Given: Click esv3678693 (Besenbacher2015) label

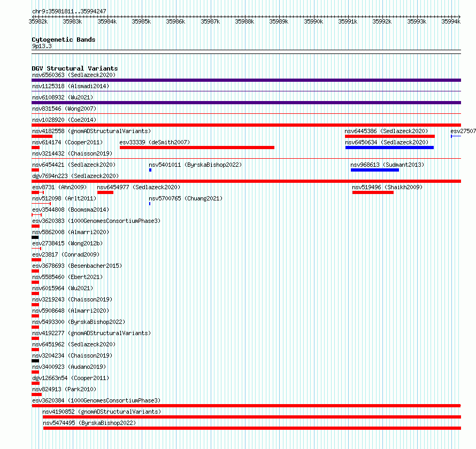Looking at the screenshot, I should click(x=77, y=266).
